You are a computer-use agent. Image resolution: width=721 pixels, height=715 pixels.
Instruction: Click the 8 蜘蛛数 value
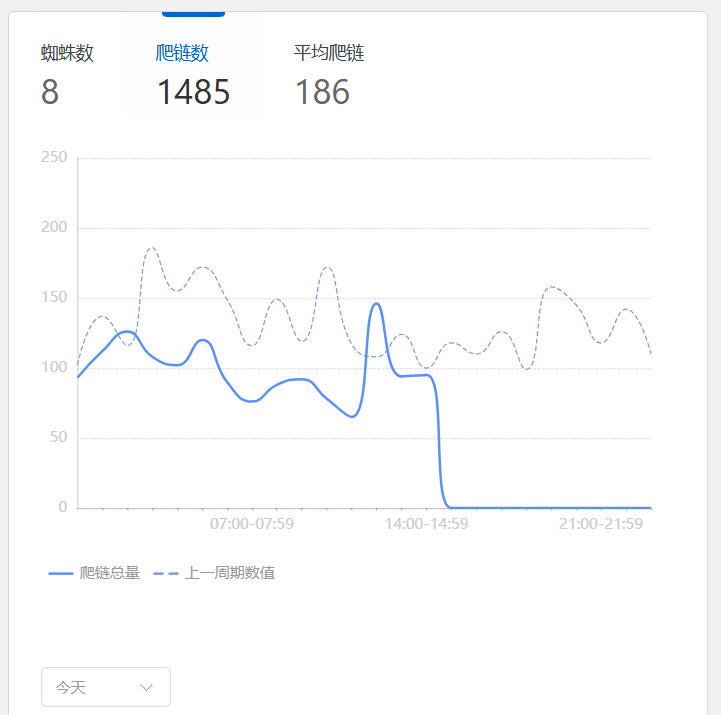point(50,92)
